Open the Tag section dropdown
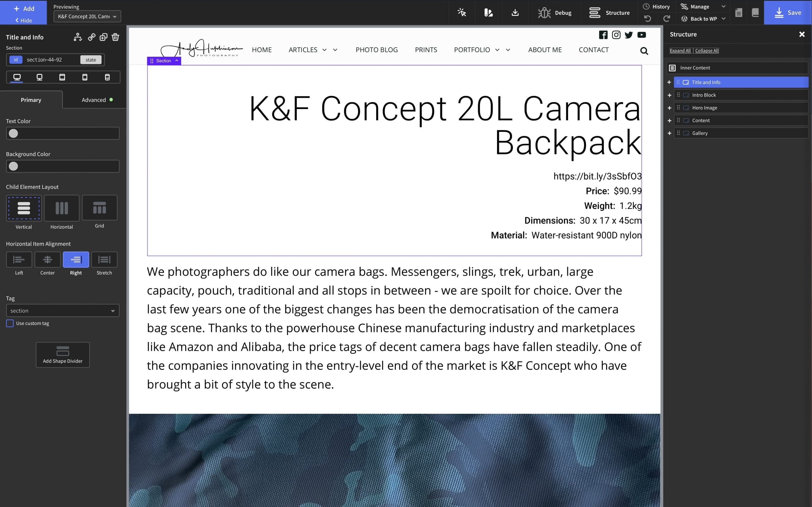The width and height of the screenshot is (812, 507). [x=63, y=310]
